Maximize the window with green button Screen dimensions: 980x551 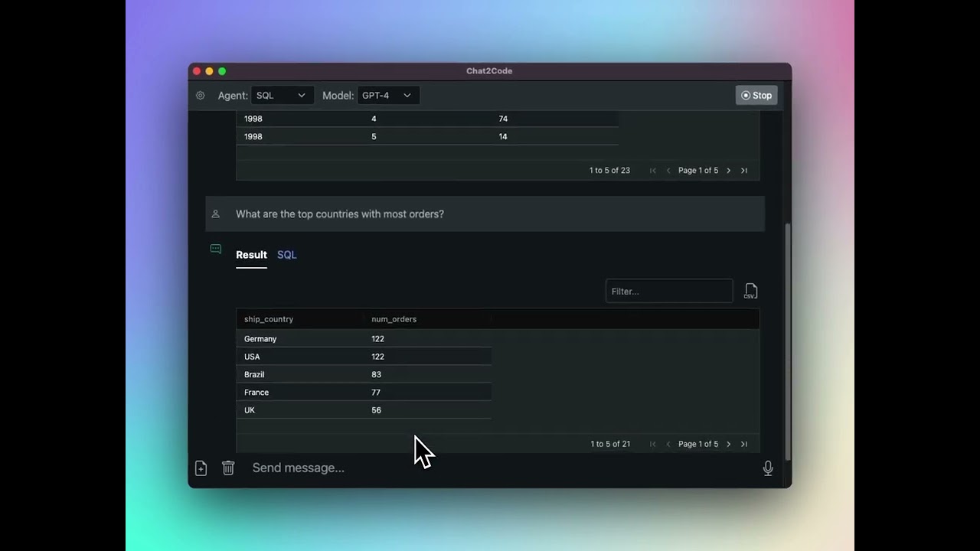[x=222, y=71]
